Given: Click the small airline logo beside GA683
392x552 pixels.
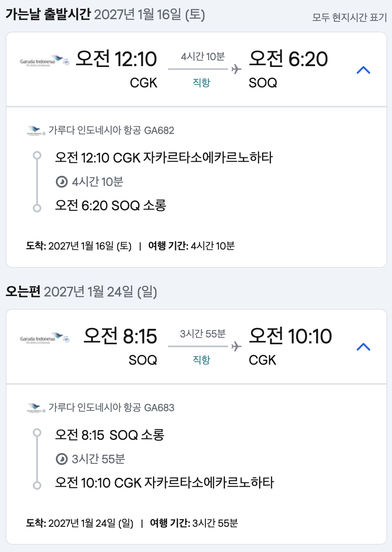Looking at the screenshot, I should [36, 408].
